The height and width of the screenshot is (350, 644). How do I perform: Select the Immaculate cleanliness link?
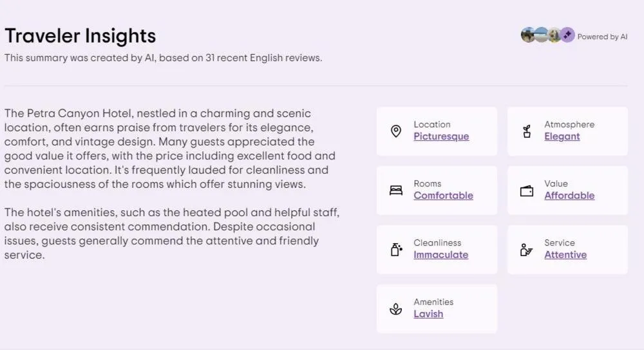[x=440, y=255]
